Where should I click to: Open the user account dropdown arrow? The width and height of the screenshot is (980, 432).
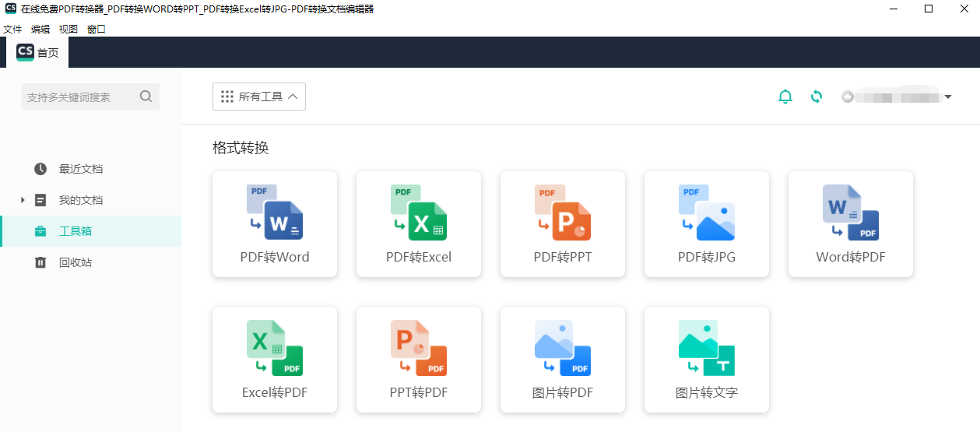point(948,97)
